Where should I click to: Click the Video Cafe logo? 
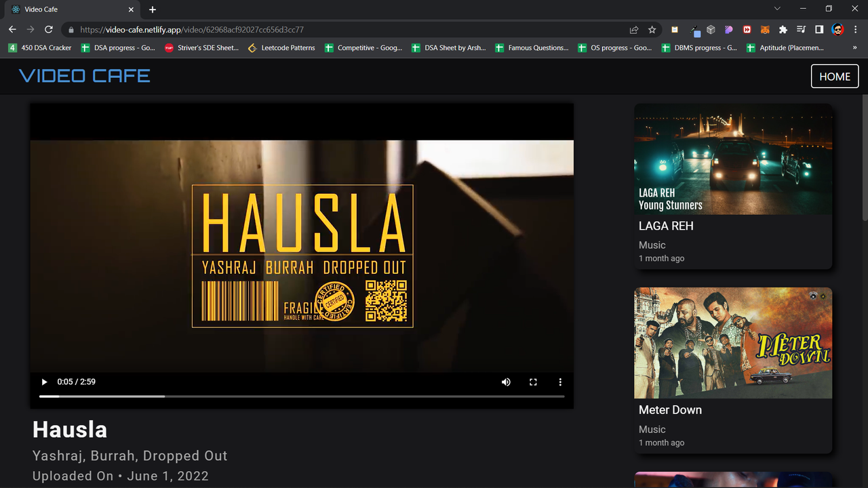click(x=83, y=76)
